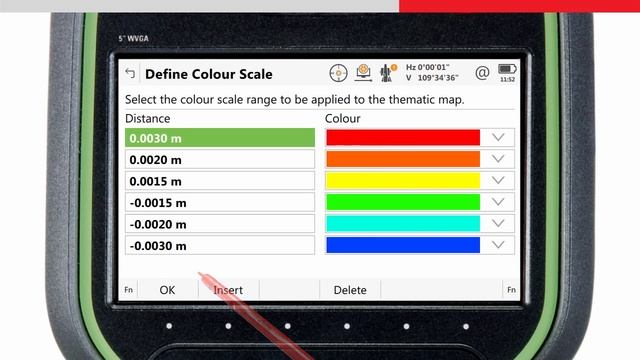Click the blue colour swatch

[x=403, y=245]
